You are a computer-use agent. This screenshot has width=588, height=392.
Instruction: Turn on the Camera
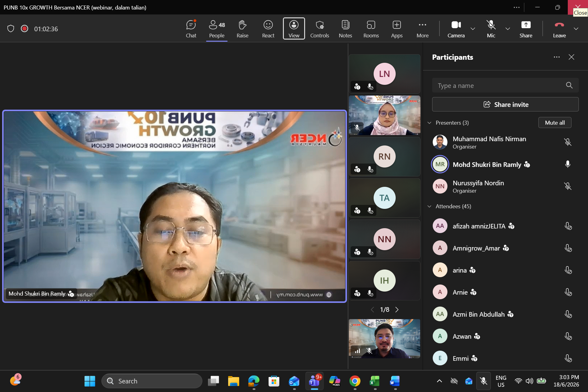click(x=456, y=29)
